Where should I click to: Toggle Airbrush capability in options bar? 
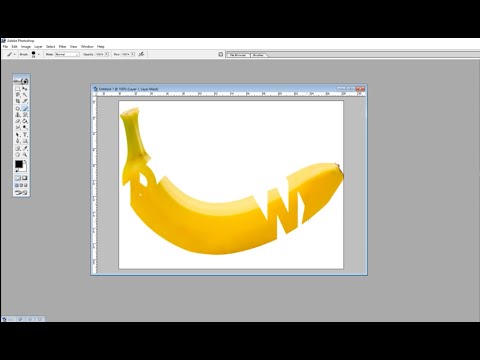coord(141,54)
